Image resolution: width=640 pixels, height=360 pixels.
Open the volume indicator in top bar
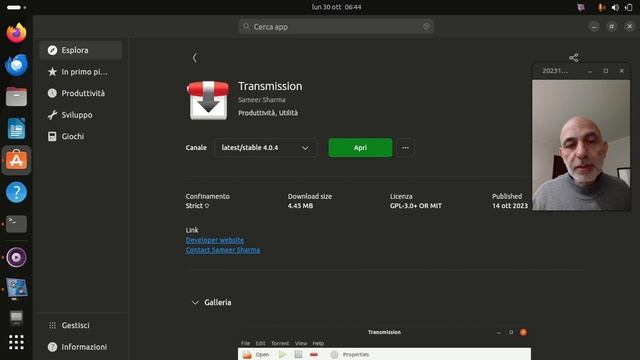click(615, 7)
